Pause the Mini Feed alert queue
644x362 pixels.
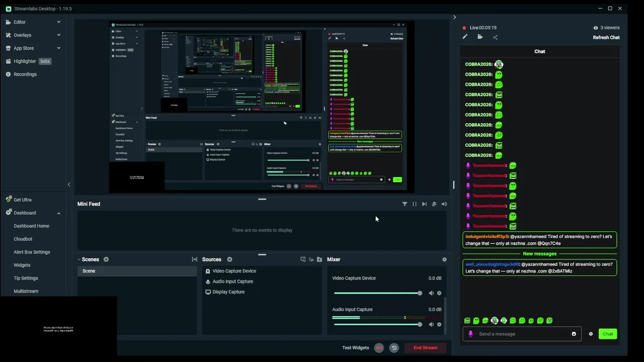pyautogui.click(x=415, y=204)
